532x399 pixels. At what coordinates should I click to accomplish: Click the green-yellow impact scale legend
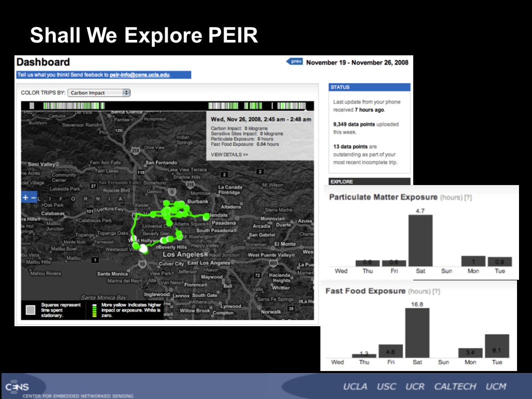95,310
